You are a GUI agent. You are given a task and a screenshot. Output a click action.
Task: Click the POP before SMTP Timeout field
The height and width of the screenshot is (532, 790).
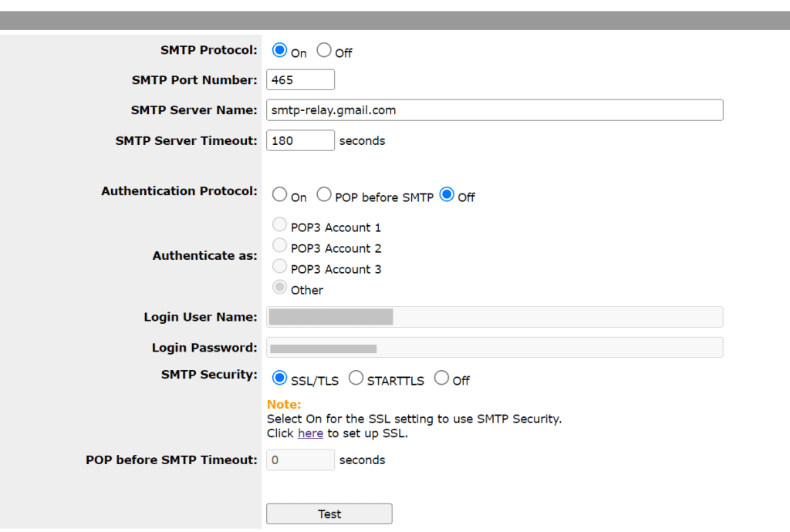pyautogui.click(x=299, y=460)
